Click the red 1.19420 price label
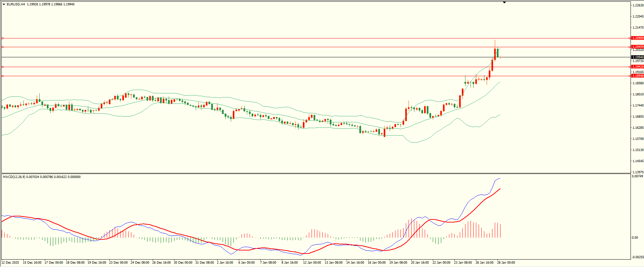 pyautogui.click(x=638, y=67)
